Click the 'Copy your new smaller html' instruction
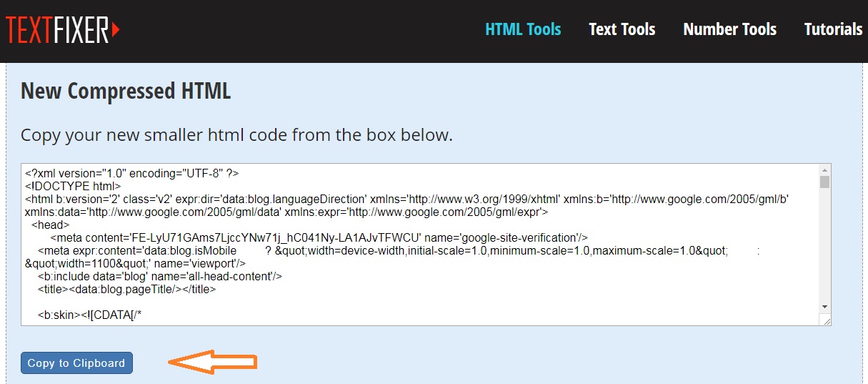This screenshot has width=868, height=384. pos(236,134)
